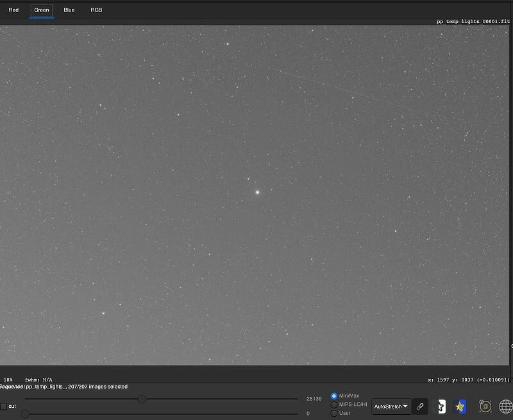Toggle the negative view icon
513x420 pixels.
click(441, 407)
